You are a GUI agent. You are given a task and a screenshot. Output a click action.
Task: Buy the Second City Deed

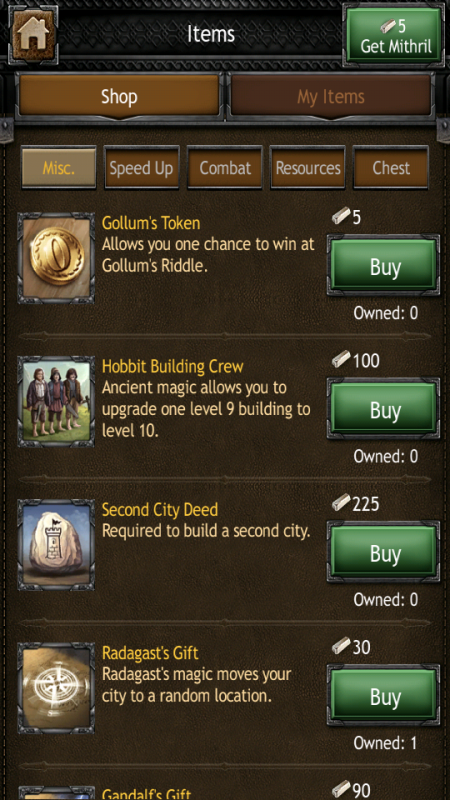384,552
